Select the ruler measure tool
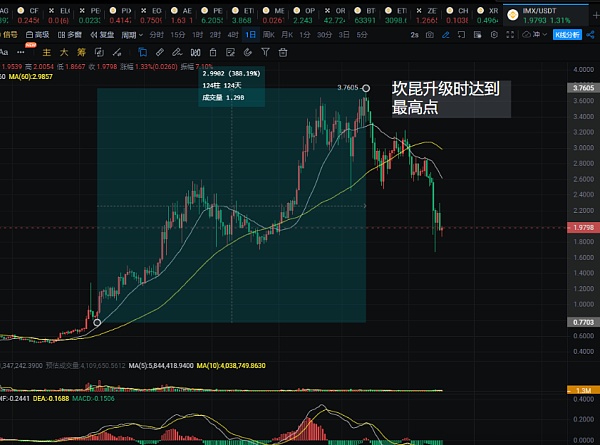The height and width of the screenshot is (445, 600). (x=160, y=52)
